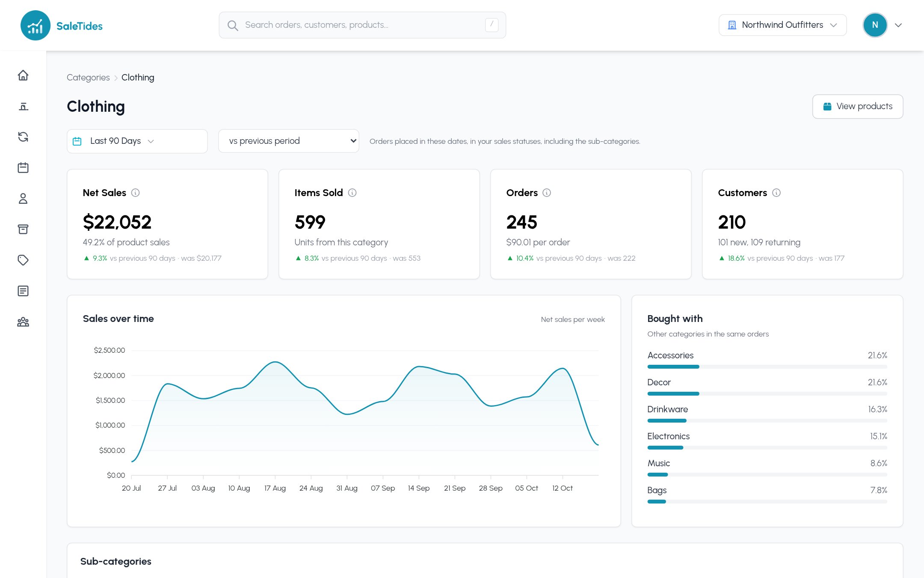924x578 pixels.
Task: Click the 14 Sep chart axis label
Action: coord(418,488)
